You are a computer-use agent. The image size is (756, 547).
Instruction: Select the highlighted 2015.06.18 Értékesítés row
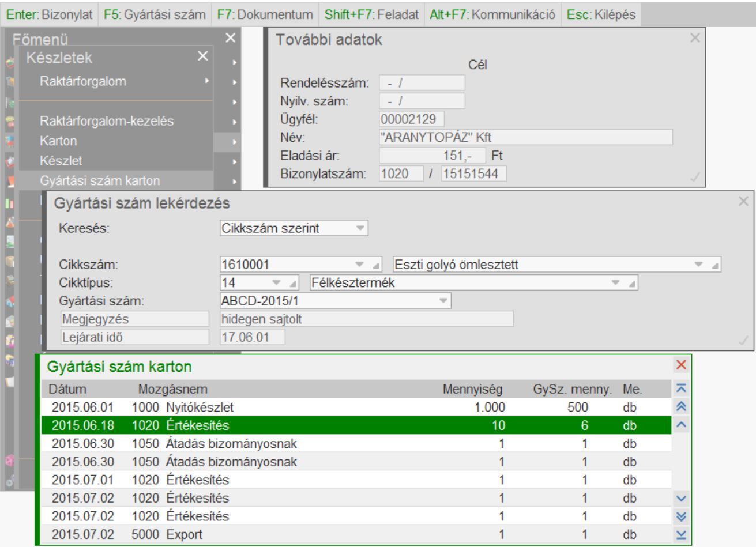click(x=357, y=425)
